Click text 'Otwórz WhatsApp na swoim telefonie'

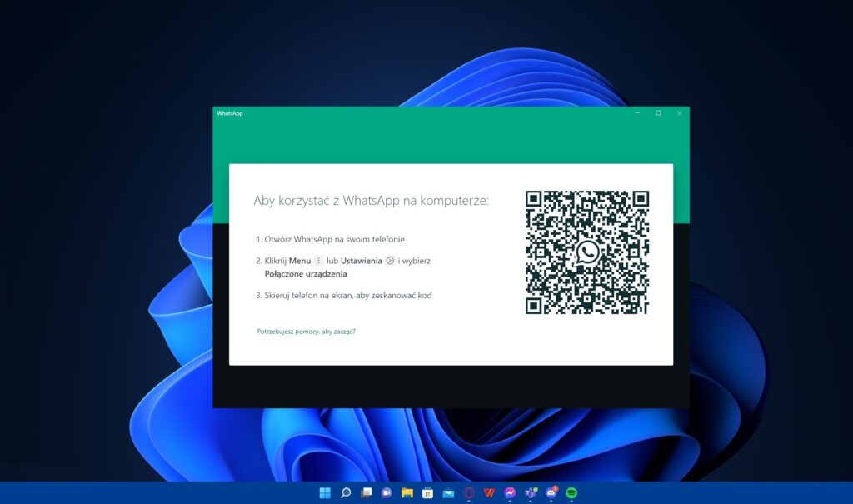click(x=334, y=239)
